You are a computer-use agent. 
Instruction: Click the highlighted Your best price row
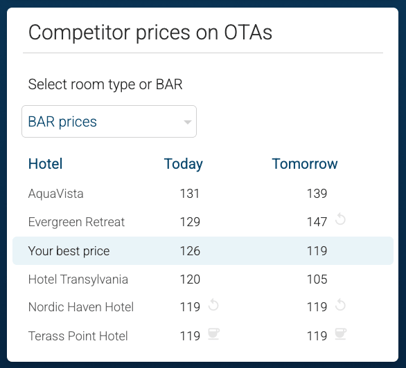[x=203, y=251]
